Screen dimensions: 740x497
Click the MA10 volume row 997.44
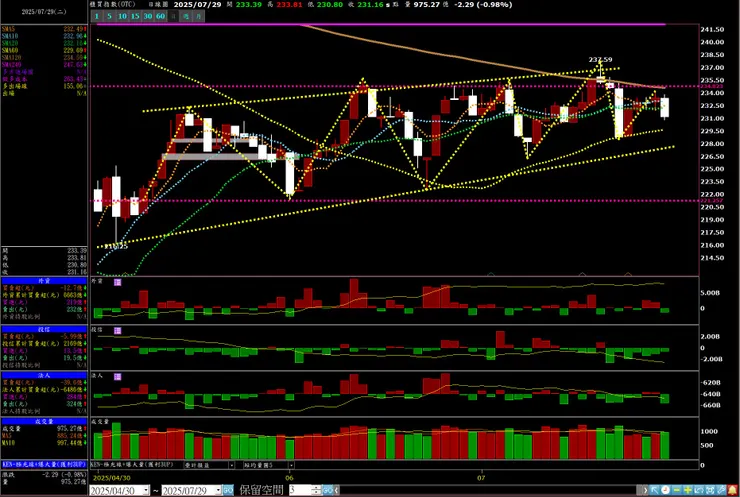click(44, 443)
